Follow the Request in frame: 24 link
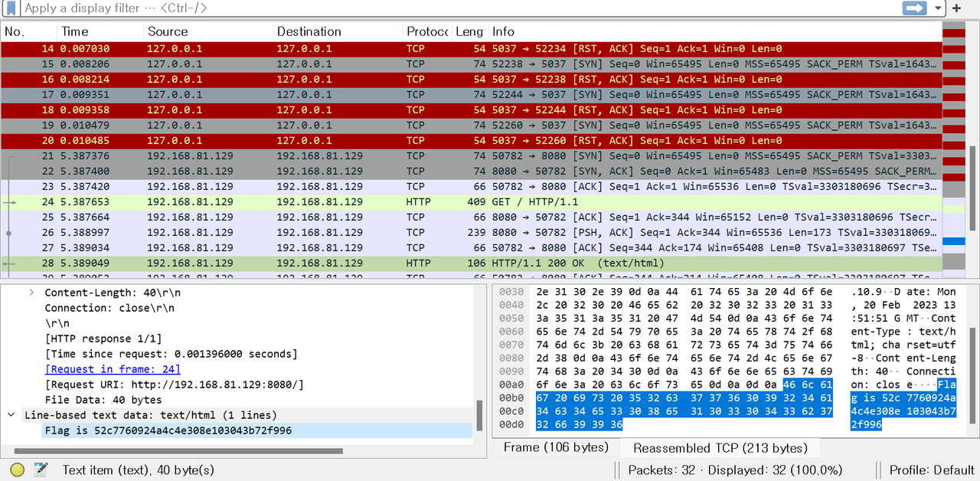Image resolution: width=980 pixels, height=481 pixels. (x=113, y=369)
